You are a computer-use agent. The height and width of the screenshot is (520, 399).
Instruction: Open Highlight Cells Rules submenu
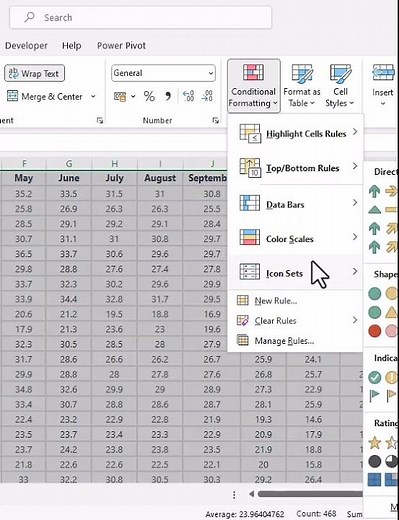pyautogui.click(x=296, y=133)
